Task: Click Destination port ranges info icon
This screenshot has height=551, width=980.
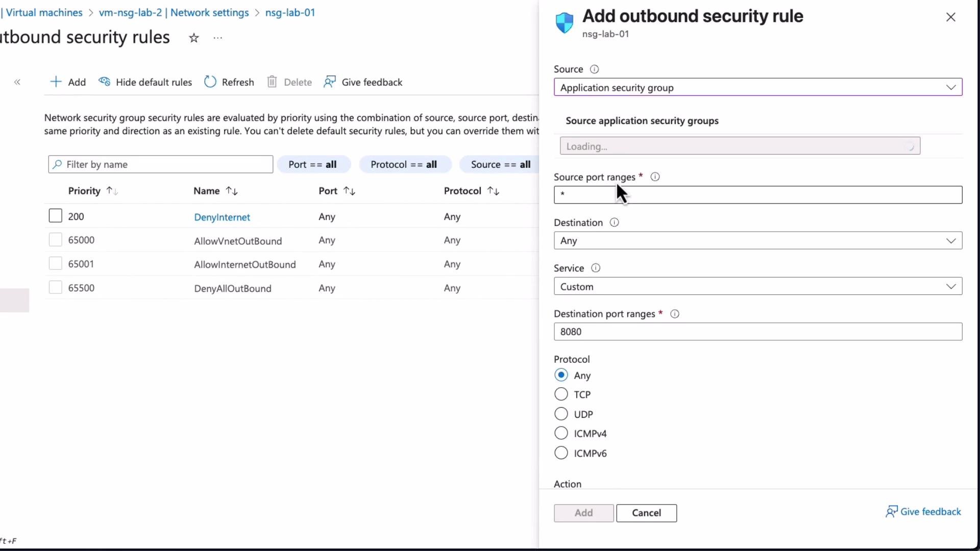Action: point(674,314)
